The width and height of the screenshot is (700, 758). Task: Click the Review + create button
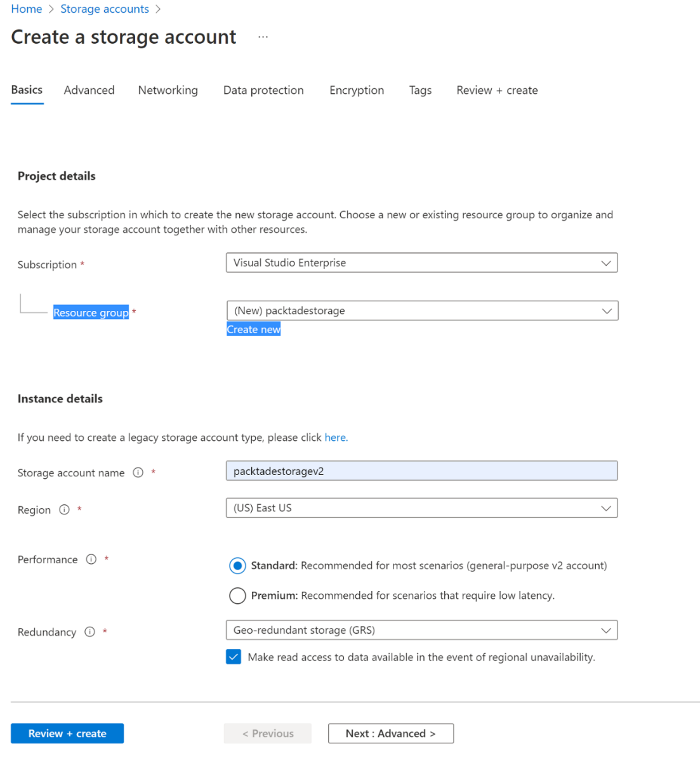[67, 733]
